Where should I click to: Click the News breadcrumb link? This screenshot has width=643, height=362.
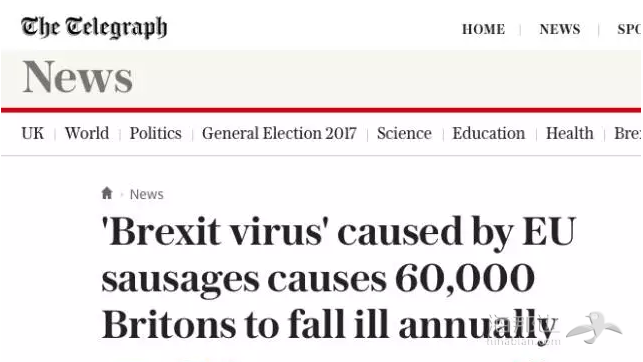146,194
